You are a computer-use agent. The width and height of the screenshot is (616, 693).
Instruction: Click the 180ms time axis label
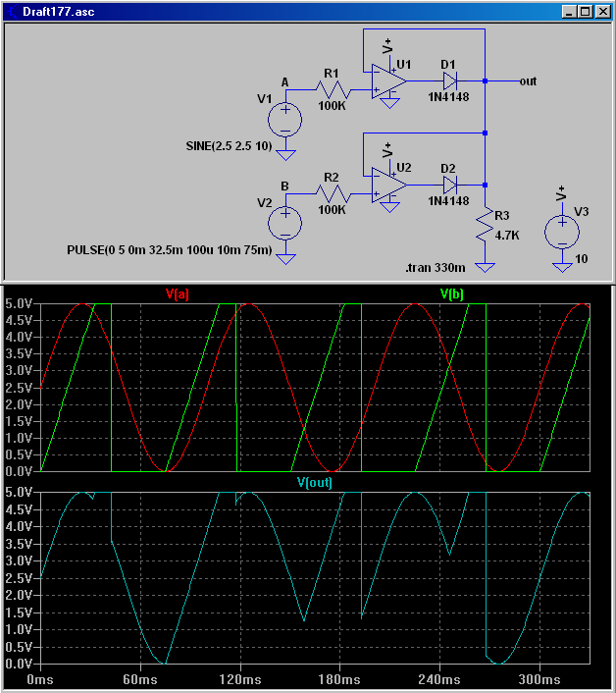tap(340, 679)
